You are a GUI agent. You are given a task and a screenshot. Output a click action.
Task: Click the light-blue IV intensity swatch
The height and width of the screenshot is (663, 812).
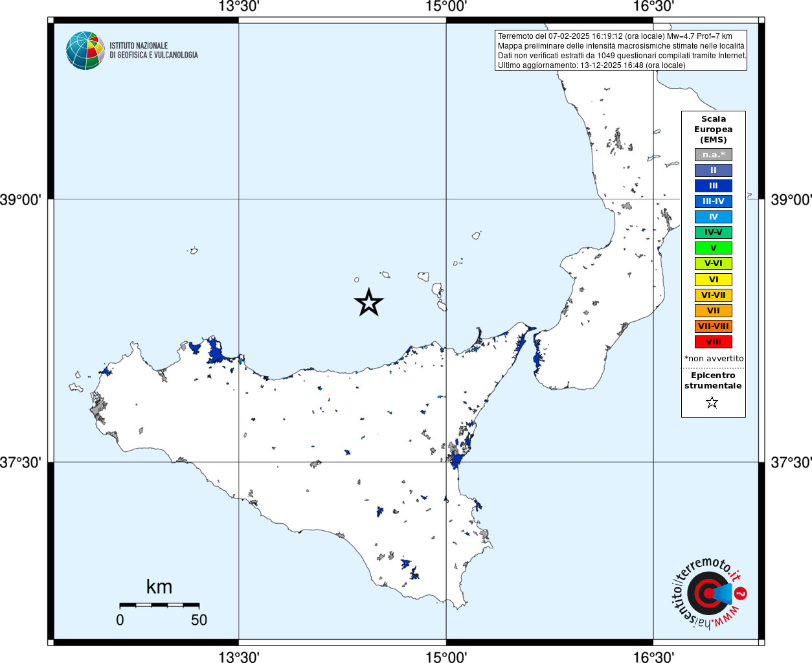coord(714,217)
